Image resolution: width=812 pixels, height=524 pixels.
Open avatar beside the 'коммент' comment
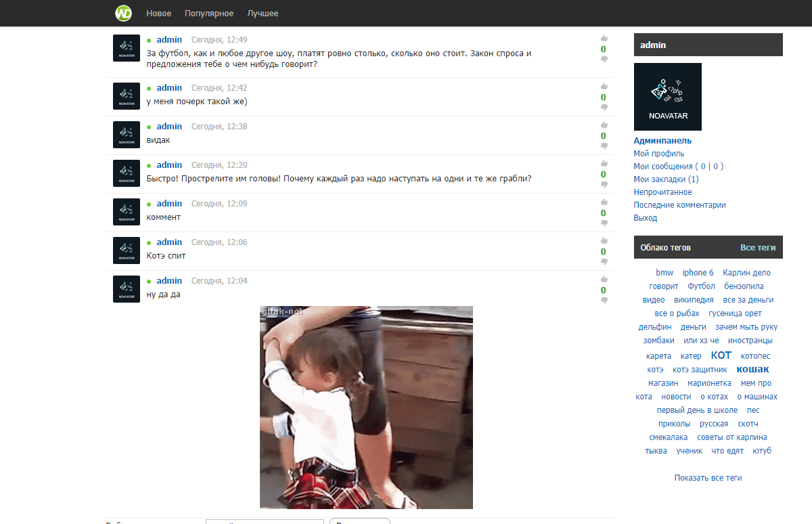(127, 212)
